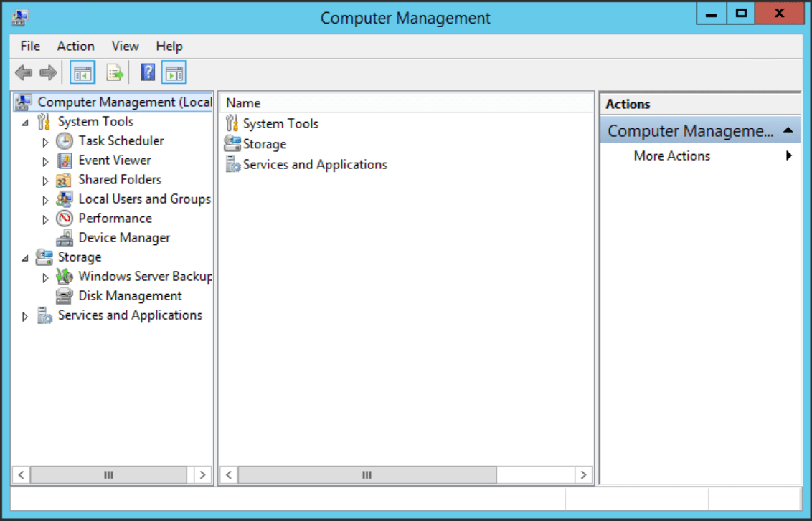
Task: Select the Device Manager icon in the tree
Action: click(x=64, y=237)
